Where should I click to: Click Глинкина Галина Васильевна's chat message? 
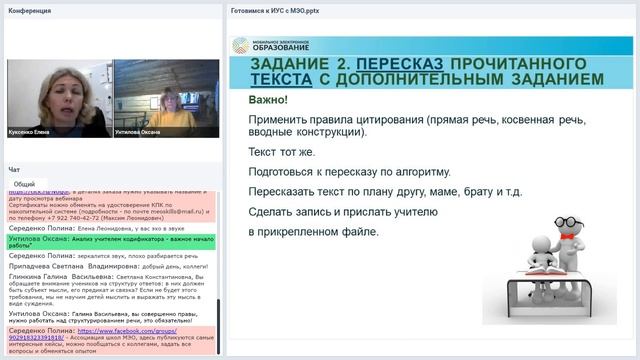(107, 290)
